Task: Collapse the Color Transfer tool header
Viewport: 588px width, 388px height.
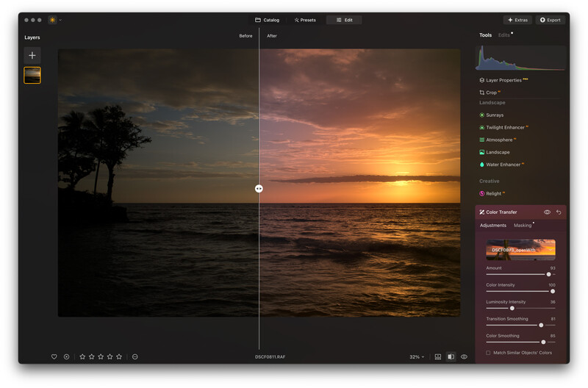Action: pos(501,212)
